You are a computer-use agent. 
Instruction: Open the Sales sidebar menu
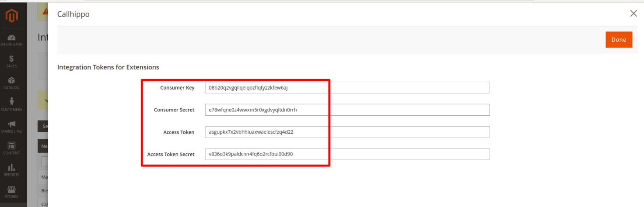[12, 62]
